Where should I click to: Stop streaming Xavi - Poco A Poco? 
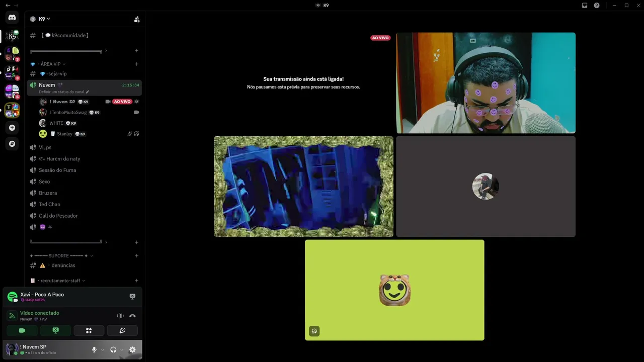132,297
